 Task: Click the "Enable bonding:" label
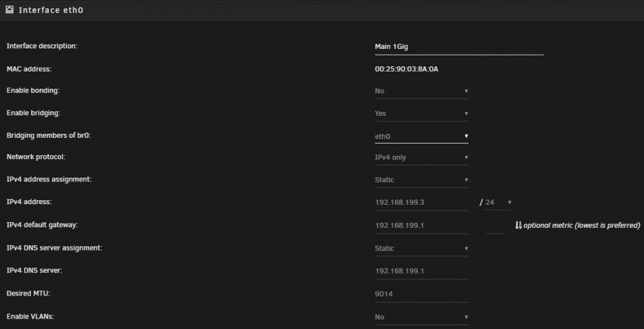click(33, 90)
